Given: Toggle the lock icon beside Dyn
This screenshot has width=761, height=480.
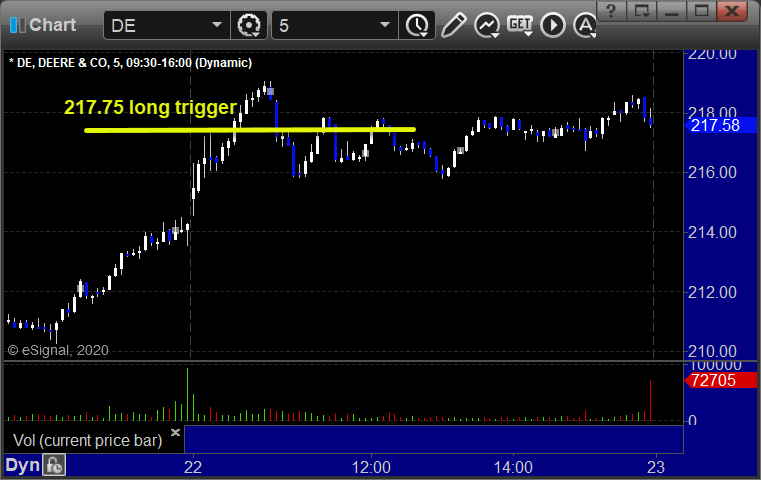Looking at the screenshot, I should click(54, 465).
